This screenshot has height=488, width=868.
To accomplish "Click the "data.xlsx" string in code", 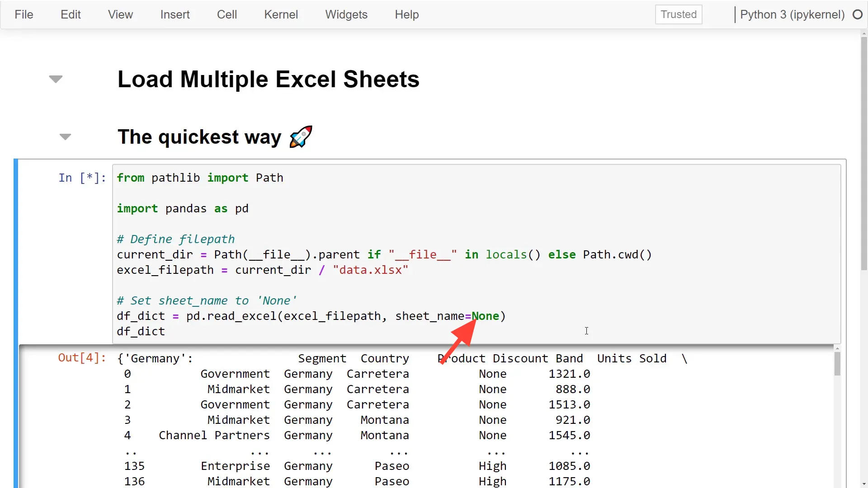I will 370,270.
